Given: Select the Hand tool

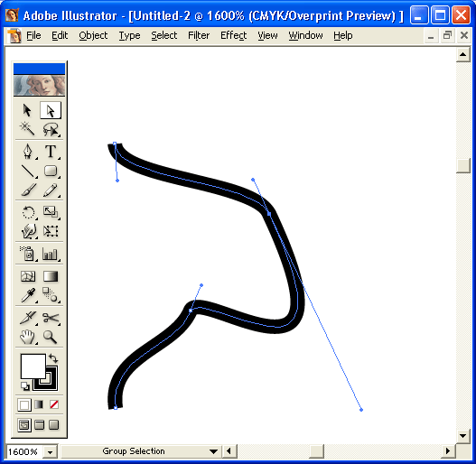Looking at the screenshot, I should (x=28, y=337).
